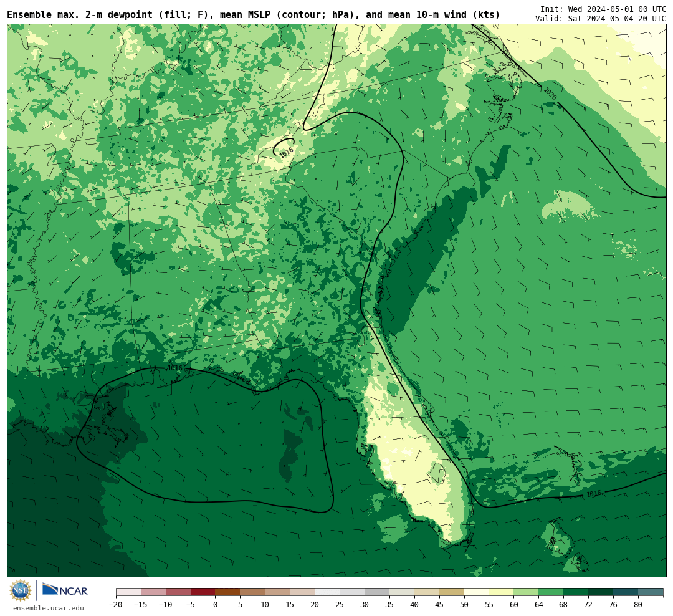Click the 1016 label on the Gulf coast contour
This screenshot has width=673, height=616.
174,368
